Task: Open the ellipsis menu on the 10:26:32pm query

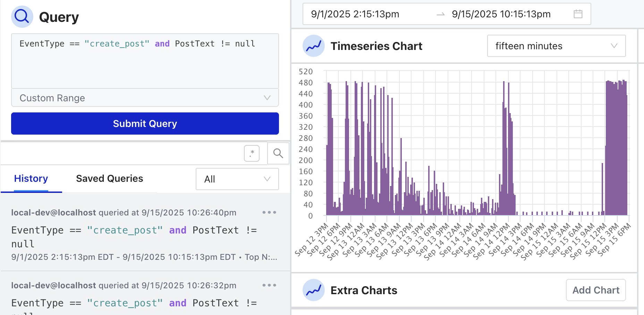Action: (269, 285)
